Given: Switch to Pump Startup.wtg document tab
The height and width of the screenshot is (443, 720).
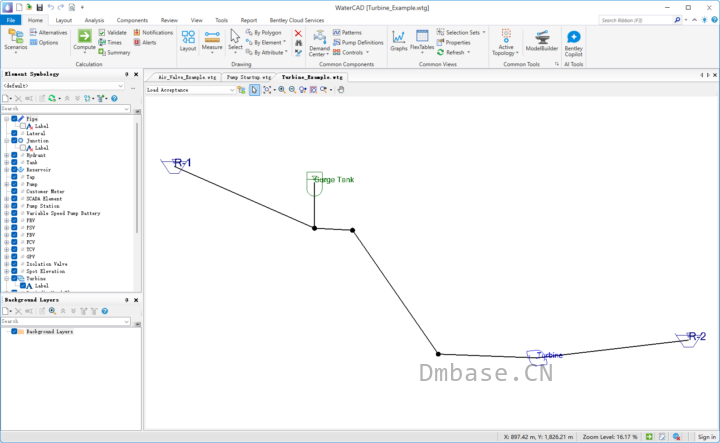Looking at the screenshot, I should coord(249,77).
